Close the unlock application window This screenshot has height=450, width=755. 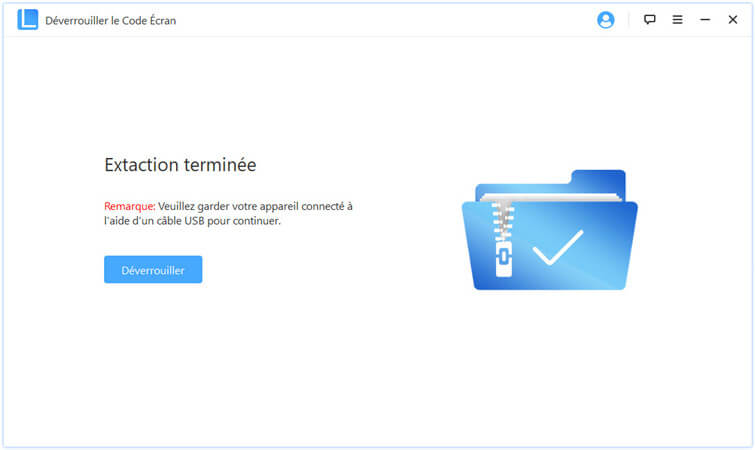pos(732,20)
